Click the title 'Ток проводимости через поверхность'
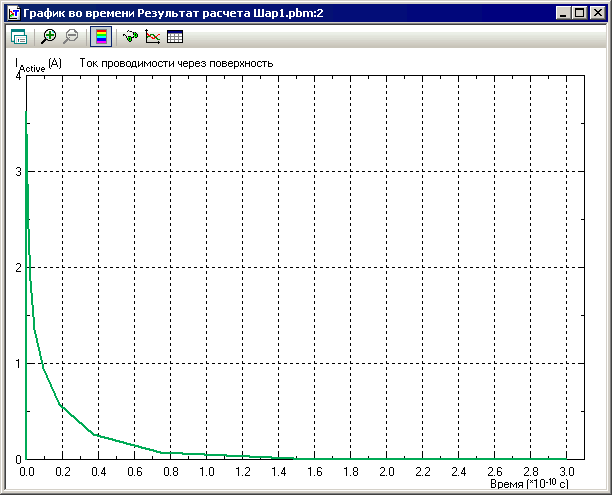 176,63
